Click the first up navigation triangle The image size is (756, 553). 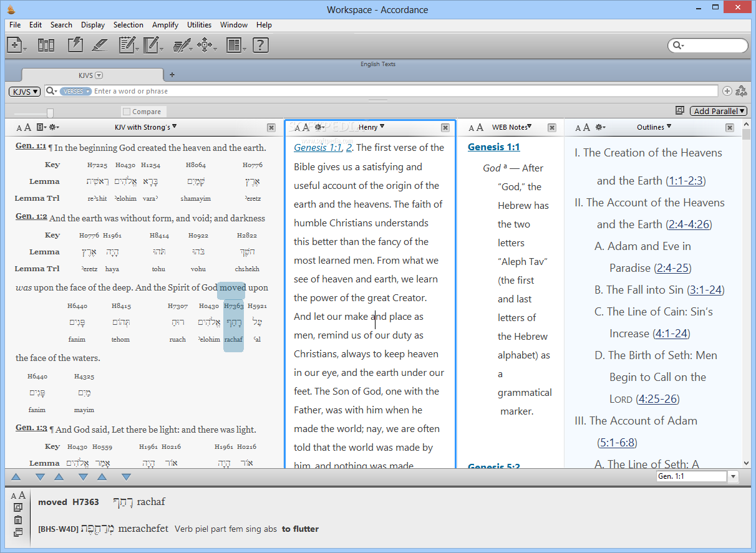pyautogui.click(x=16, y=477)
